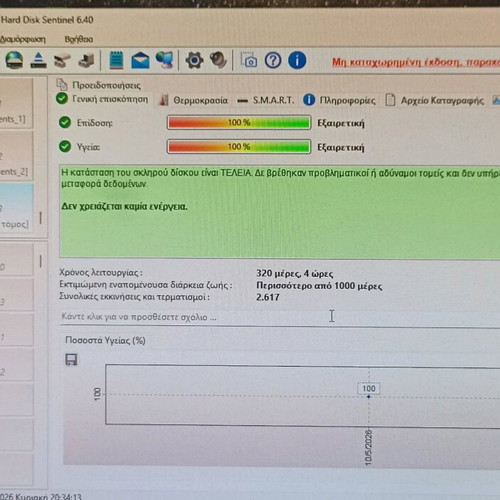Click the bold text Δεν χρειάζεται καμία ενέργεια.

tap(124, 207)
